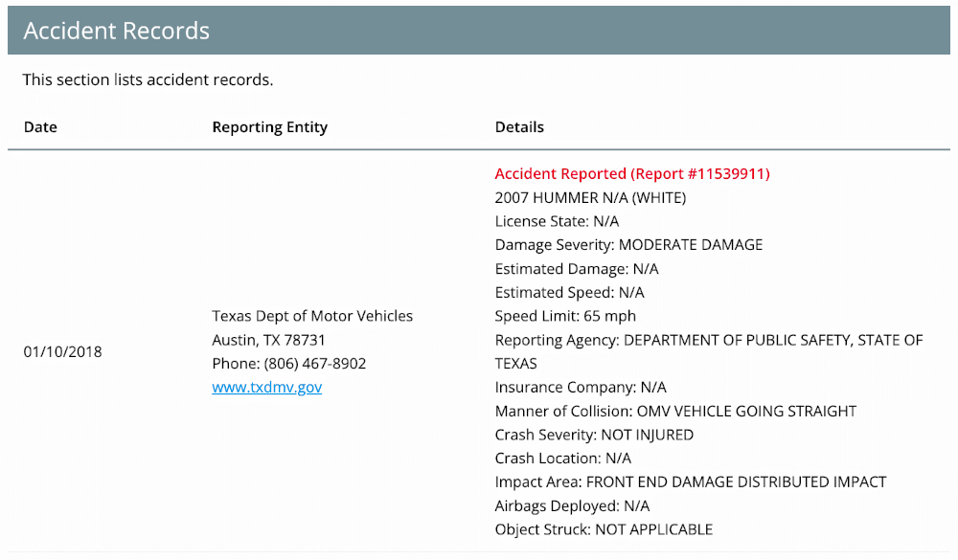The height and width of the screenshot is (560, 958).
Task: Select the Details column header
Action: coord(519,127)
